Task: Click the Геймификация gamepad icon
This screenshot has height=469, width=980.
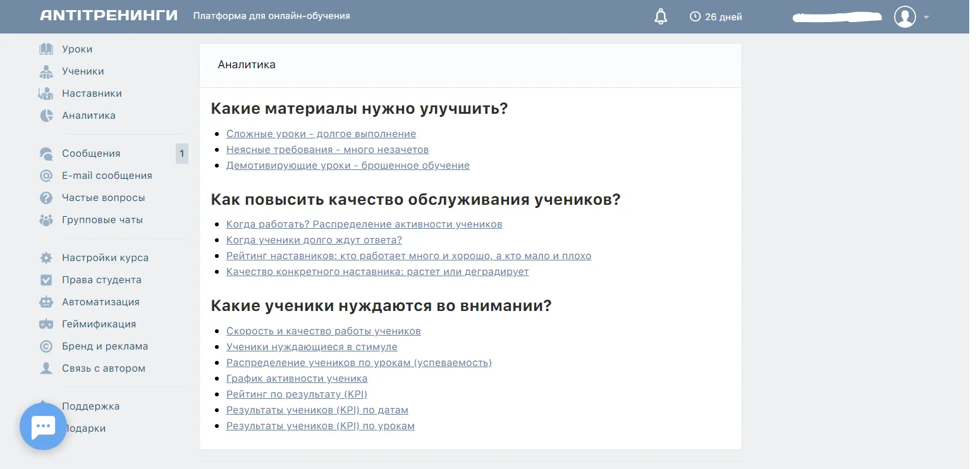Action: pos(46,324)
